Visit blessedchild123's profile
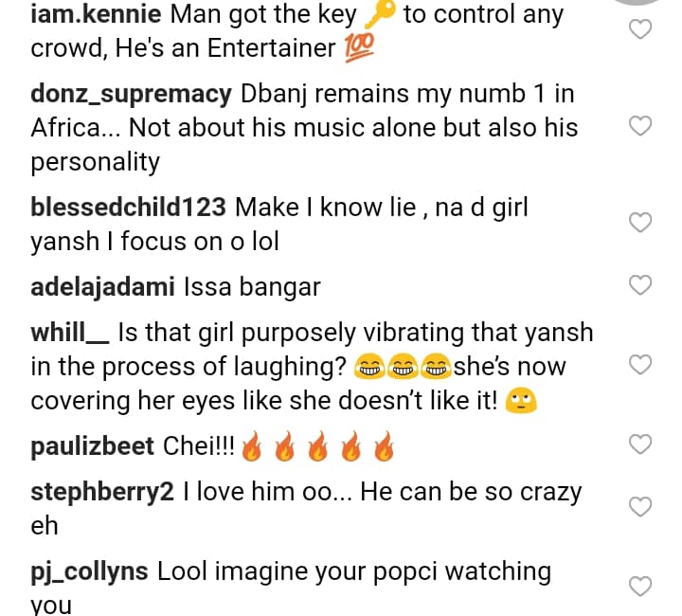 (128, 207)
